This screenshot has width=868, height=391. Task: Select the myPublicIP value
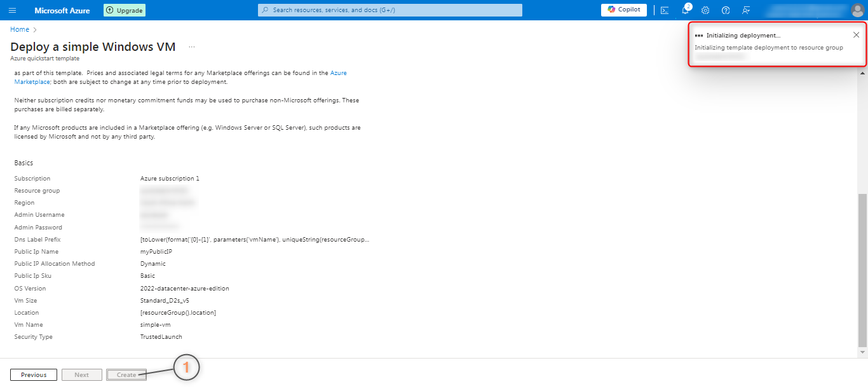(156, 252)
